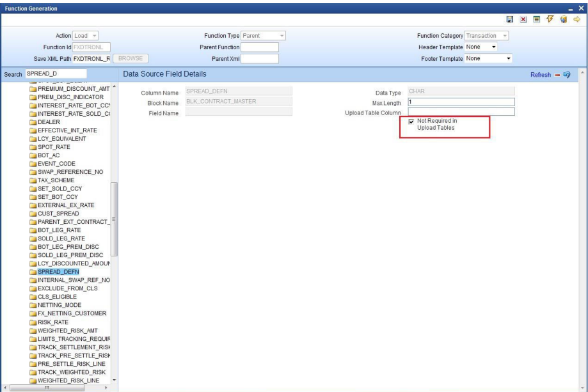Click the yellow right-arrow exit icon
The width and height of the screenshot is (588, 392).
point(576,19)
